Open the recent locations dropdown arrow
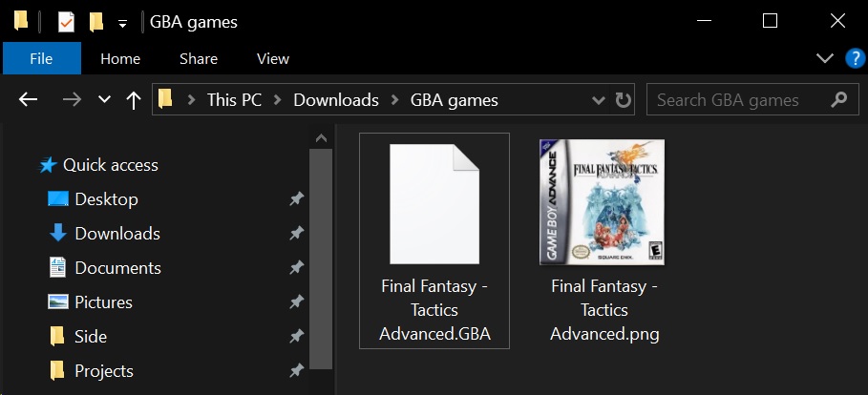This screenshot has width=868, height=395. 104,99
